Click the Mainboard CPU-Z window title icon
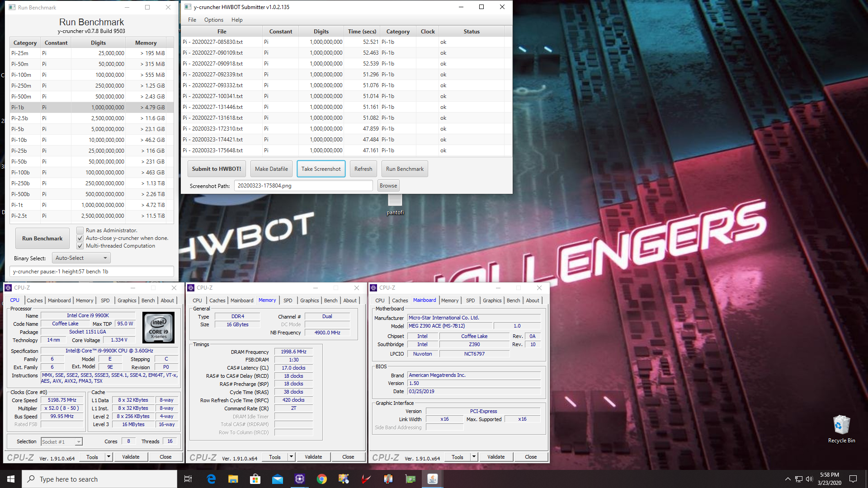Screen dimensions: 868x488 pyautogui.click(x=373, y=288)
